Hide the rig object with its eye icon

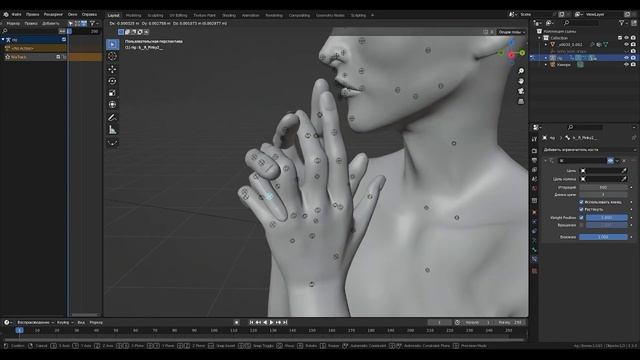click(x=626, y=58)
